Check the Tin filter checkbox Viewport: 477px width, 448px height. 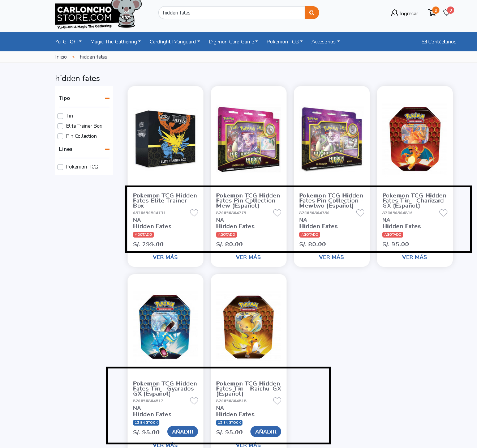[x=60, y=116]
